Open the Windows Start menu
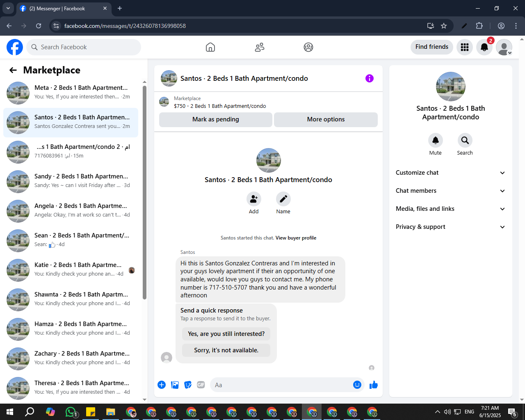 (x=10, y=412)
